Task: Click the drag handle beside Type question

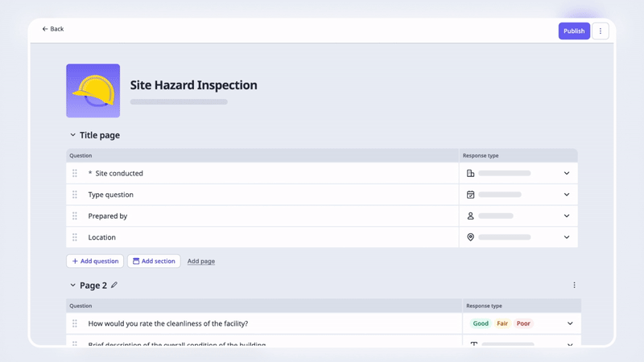Action: point(75,195)
